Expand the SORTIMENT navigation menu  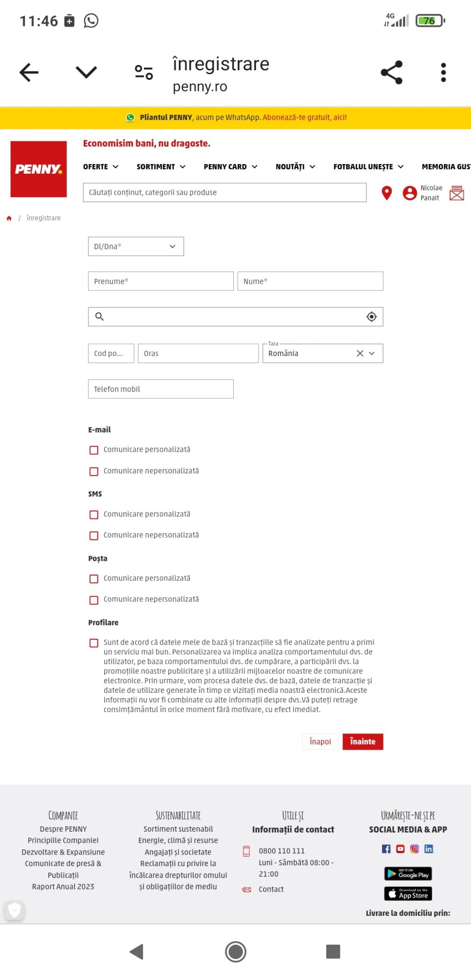[x=161, y=167]
